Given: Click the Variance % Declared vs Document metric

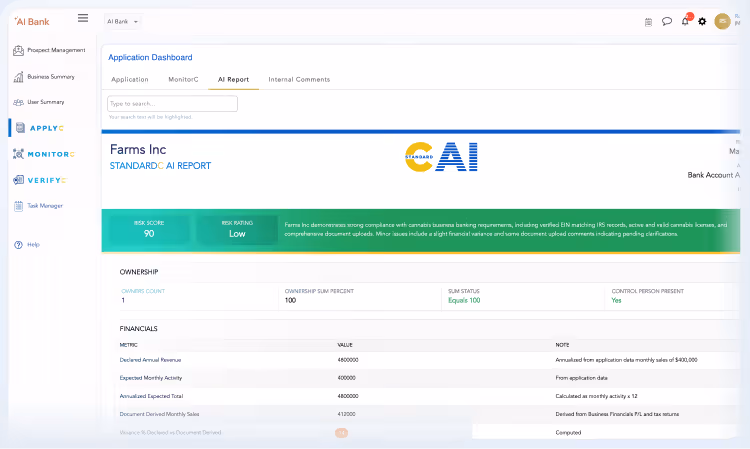Looking at the screenshot, I should 170,433.
